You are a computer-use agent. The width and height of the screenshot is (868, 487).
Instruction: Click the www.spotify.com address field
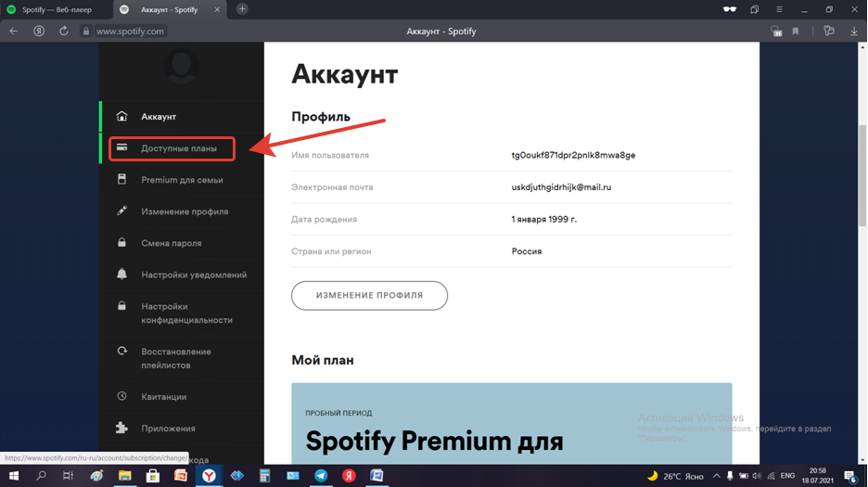(130, 31)
